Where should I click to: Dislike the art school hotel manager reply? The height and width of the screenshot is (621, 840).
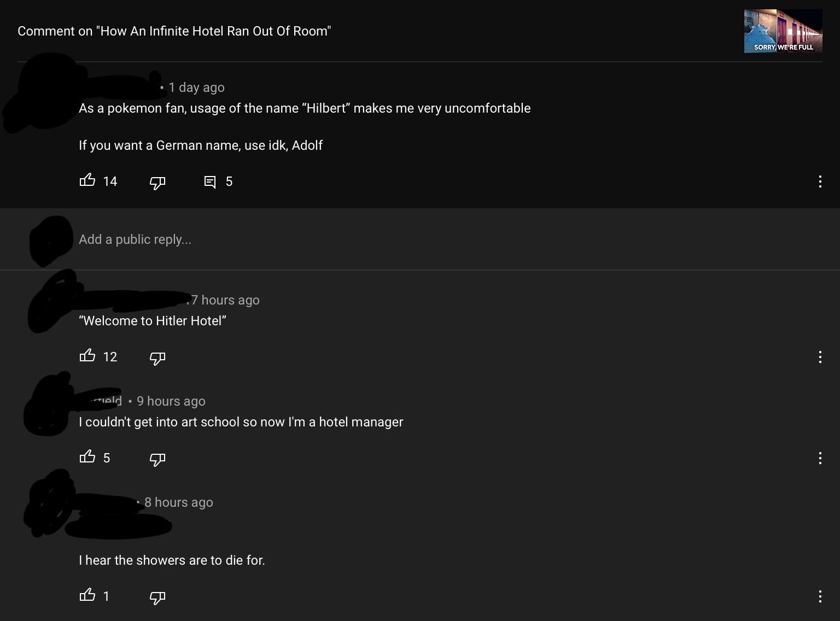coord(157,459)
